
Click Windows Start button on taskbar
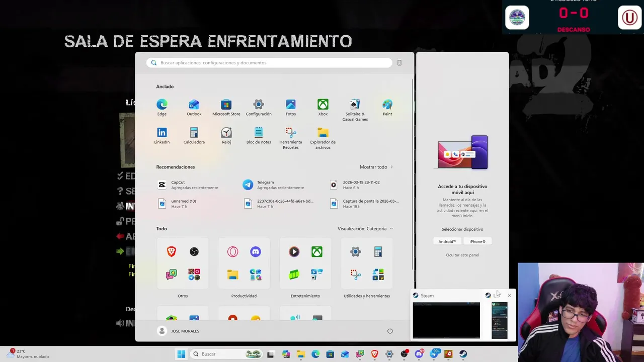(181, 354)
